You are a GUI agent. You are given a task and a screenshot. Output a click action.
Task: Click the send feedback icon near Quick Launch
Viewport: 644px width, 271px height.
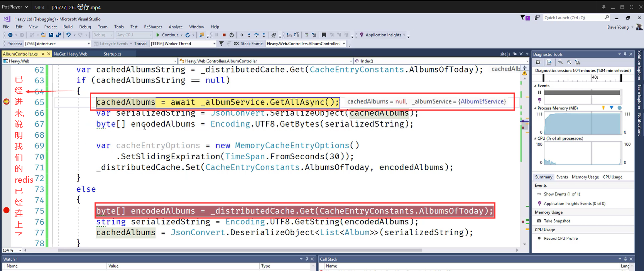click(x=537, y=18)
